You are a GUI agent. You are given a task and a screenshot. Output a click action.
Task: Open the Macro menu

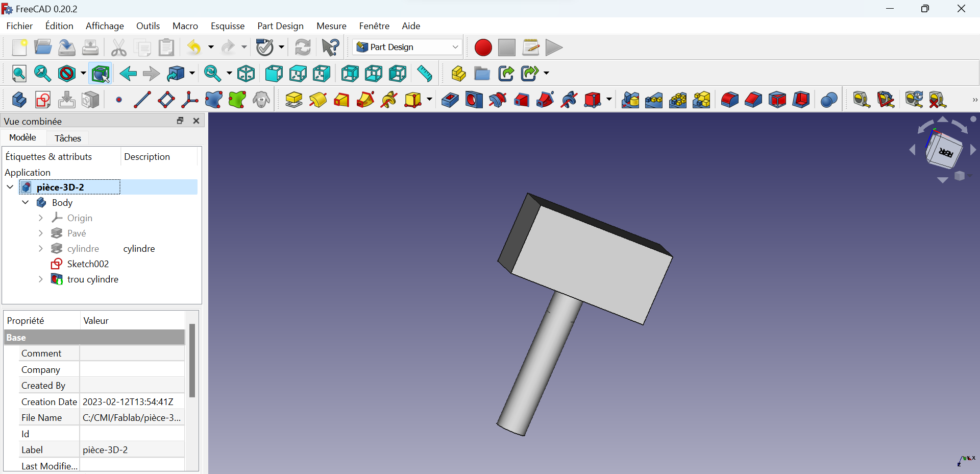click(x=185, y=26)
